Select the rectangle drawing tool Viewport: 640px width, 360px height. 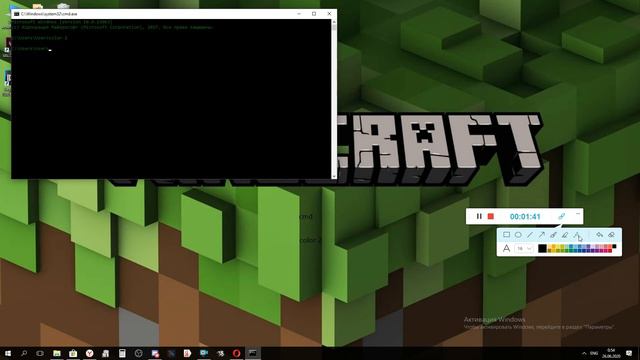[506, 235]
